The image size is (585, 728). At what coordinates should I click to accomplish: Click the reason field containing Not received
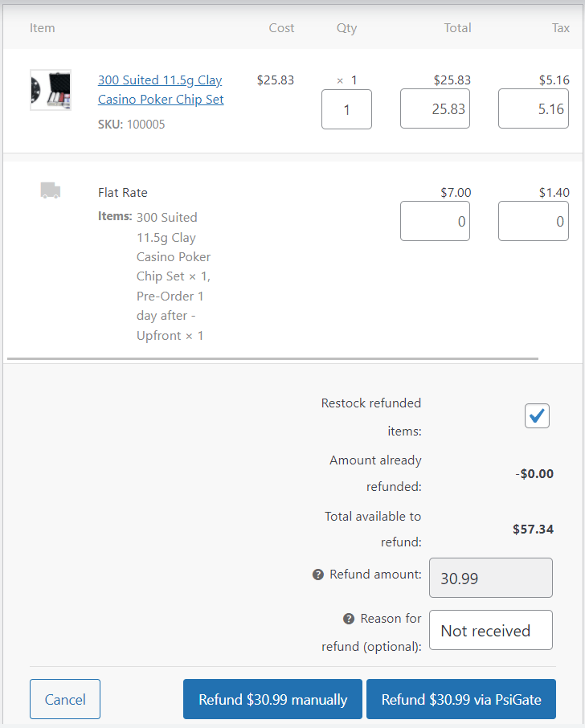[x=490, y=630]
